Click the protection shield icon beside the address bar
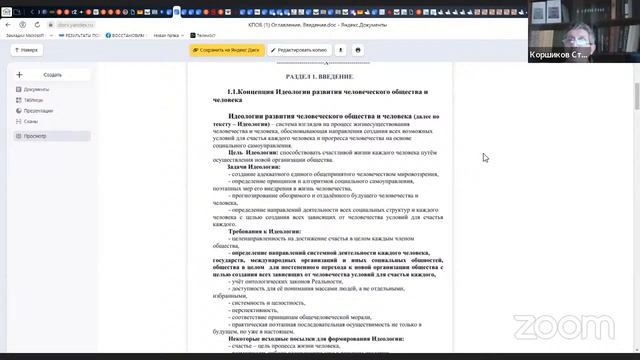Screen dimensions: 640x360 (x=22, y=25)
